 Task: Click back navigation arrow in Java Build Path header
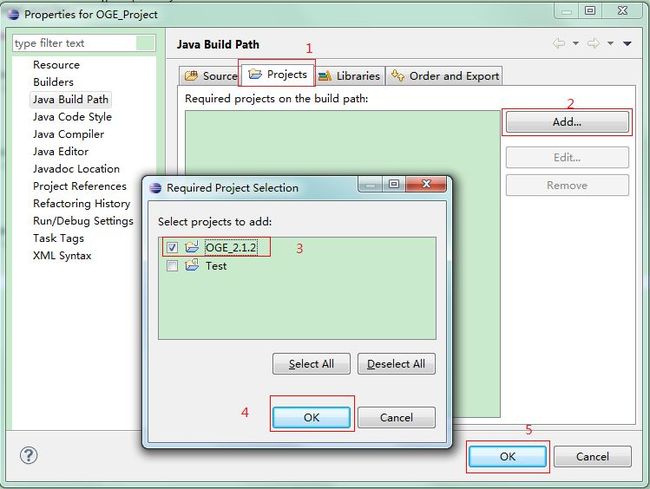(x=559, y=43)
